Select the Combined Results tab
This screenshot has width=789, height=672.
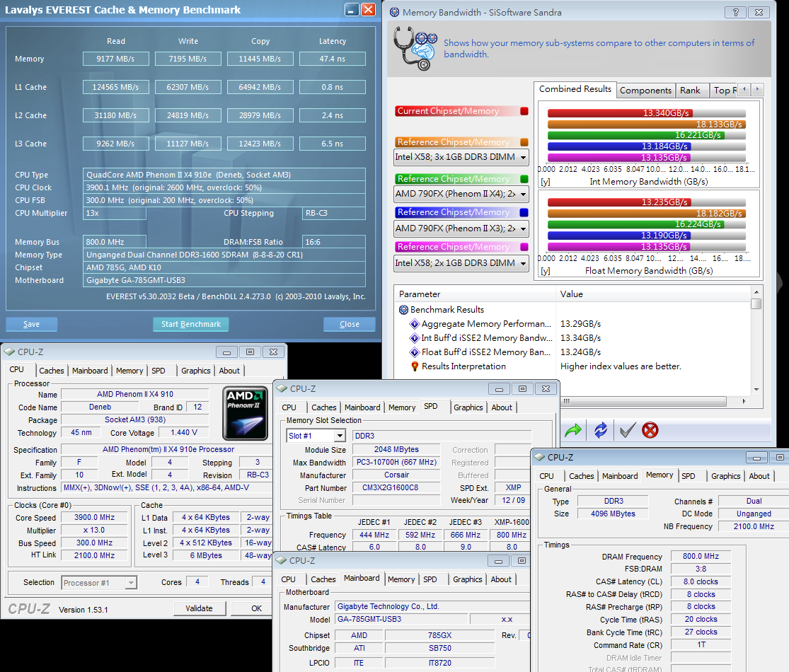[x=575, y=89]
